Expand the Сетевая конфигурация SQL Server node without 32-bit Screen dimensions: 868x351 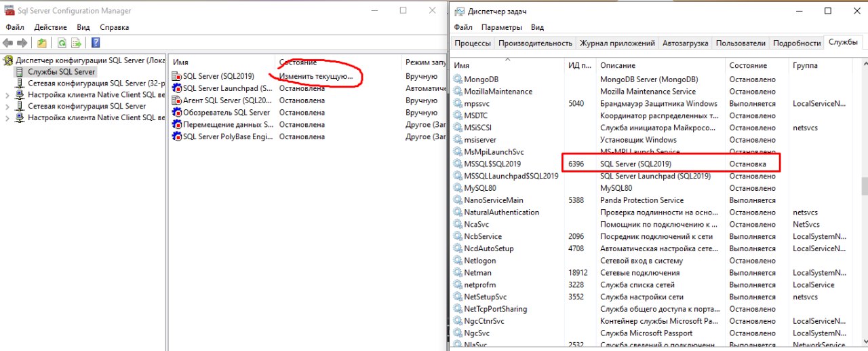pos(7,107)
